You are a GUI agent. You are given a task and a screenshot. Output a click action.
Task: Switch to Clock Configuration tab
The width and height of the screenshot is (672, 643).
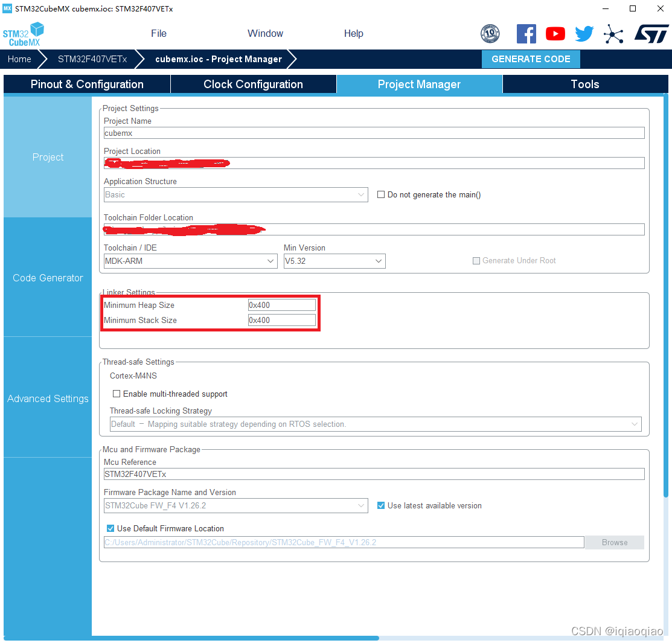(254, 84)
